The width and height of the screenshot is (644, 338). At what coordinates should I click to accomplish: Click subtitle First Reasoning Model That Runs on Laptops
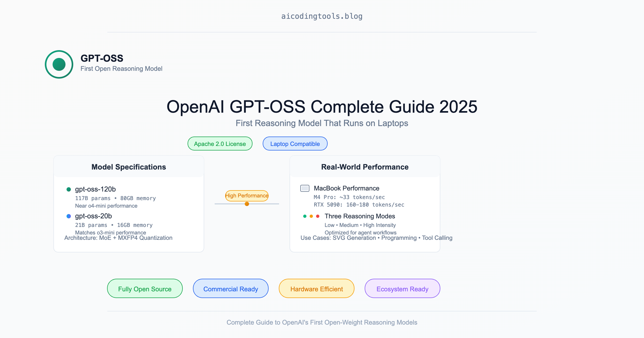tap(322, 123)
